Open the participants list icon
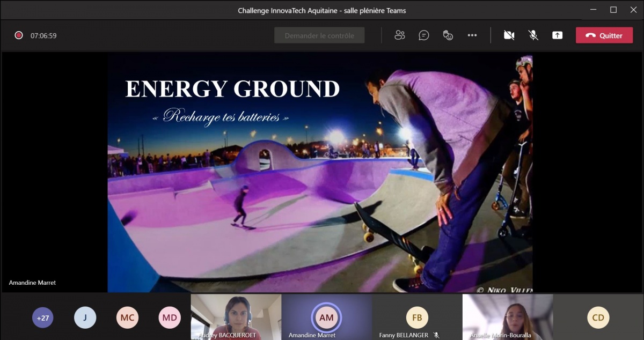The image size is (644, 340). pos(399,35)
